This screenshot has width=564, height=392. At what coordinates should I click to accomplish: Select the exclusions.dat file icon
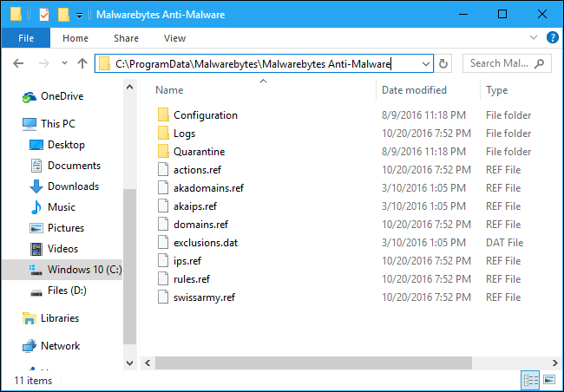pos(162,243)
